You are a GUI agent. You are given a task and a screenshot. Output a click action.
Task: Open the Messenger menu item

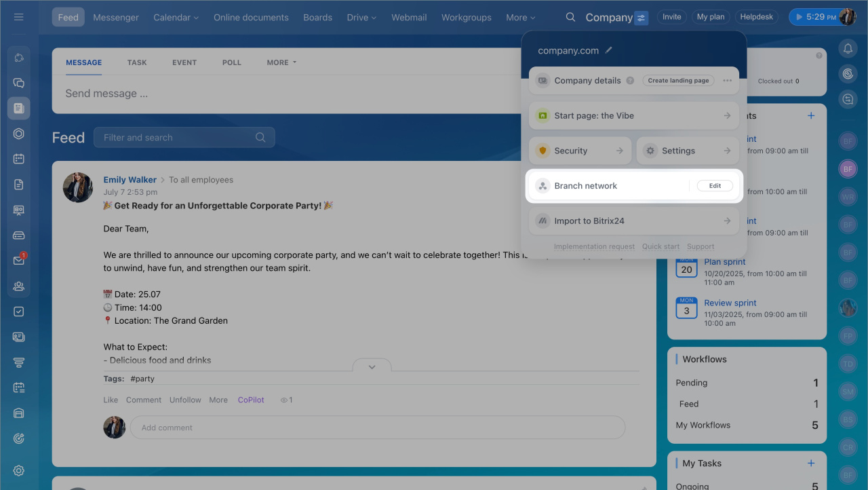click(116, 18)
